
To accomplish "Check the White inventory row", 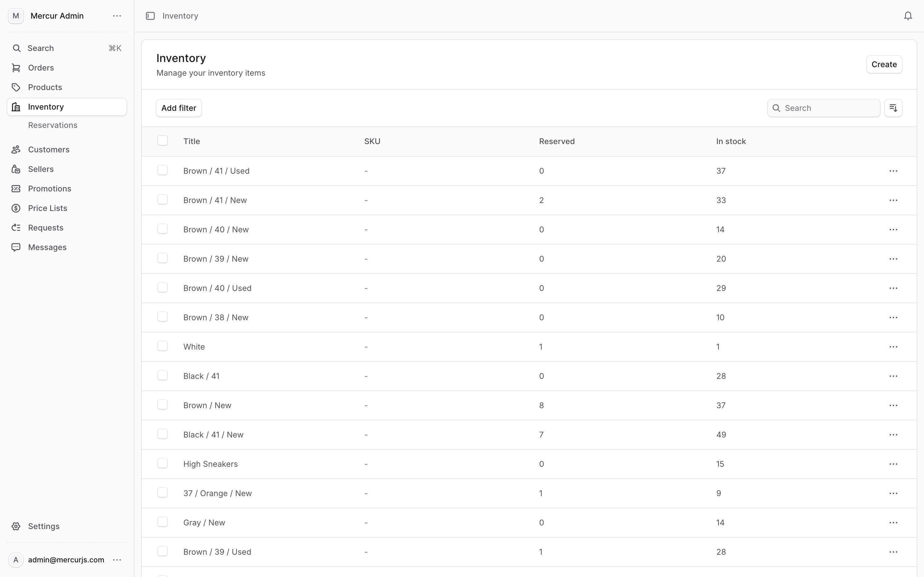I will click(162, 346).
